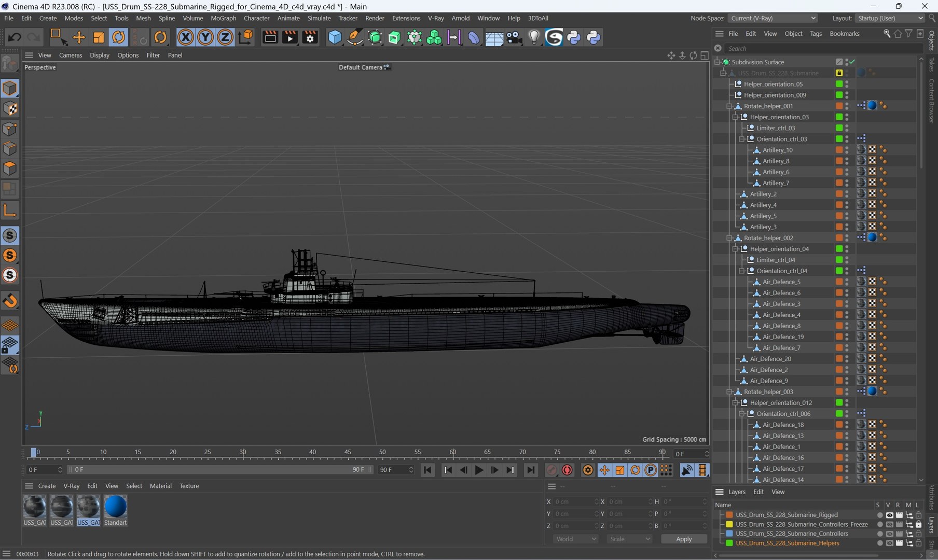The width and height of the screenshot is (938, 560).
Task: Toggle visibility dots of Helper_orientation_05
Action: point(847,84)
